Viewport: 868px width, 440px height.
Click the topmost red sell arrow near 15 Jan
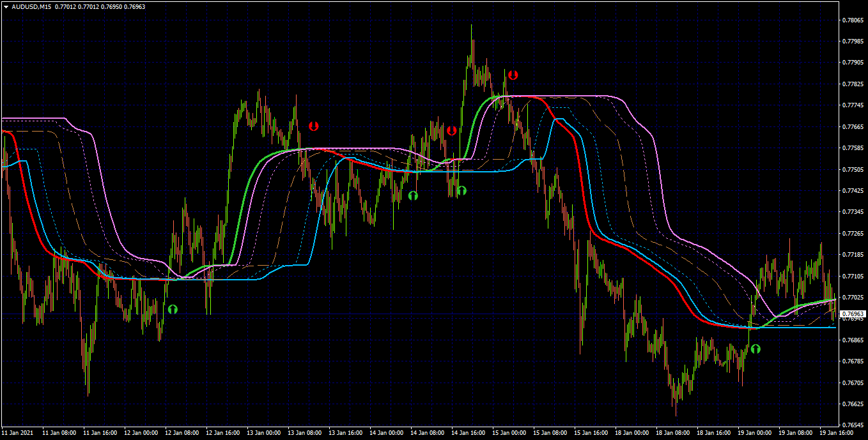pos(513,75)
